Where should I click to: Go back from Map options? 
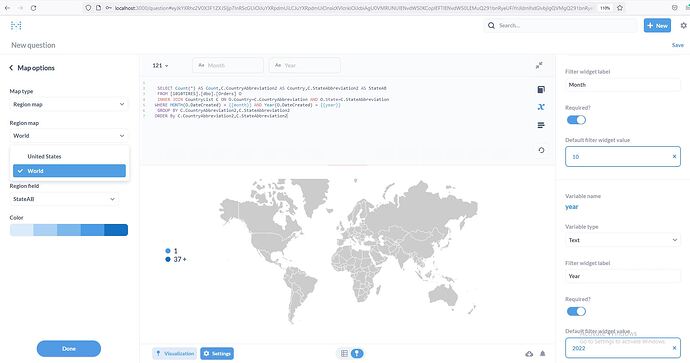(11, 68)
